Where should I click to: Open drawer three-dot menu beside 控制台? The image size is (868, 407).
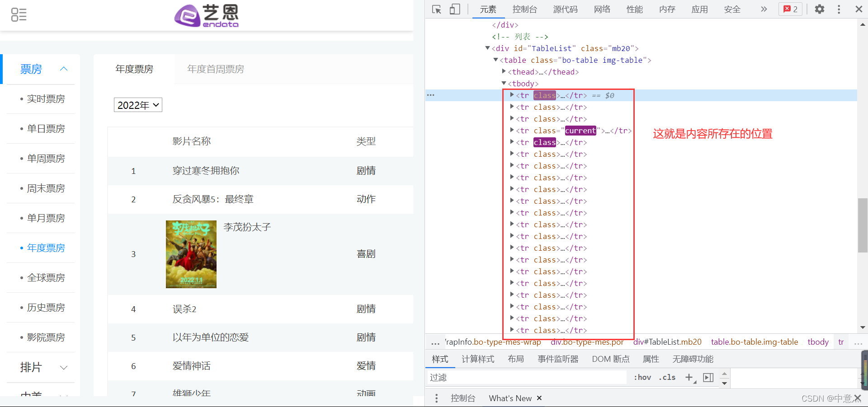click(436, 398)
